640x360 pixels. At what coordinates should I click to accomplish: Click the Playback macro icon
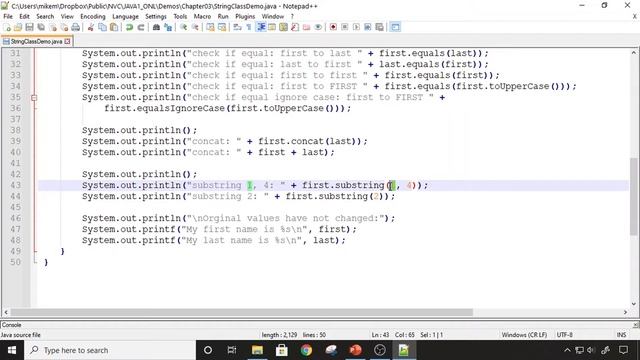pyautogui.click(x=356, y=27)
